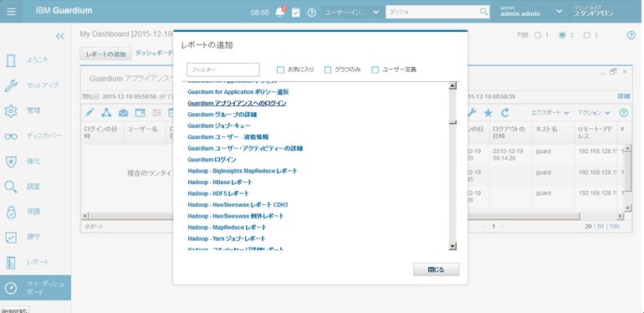Click the pencil edit icon in report toolbar
644x313 pixels.
pyautogui.click(x=89, y=112)
